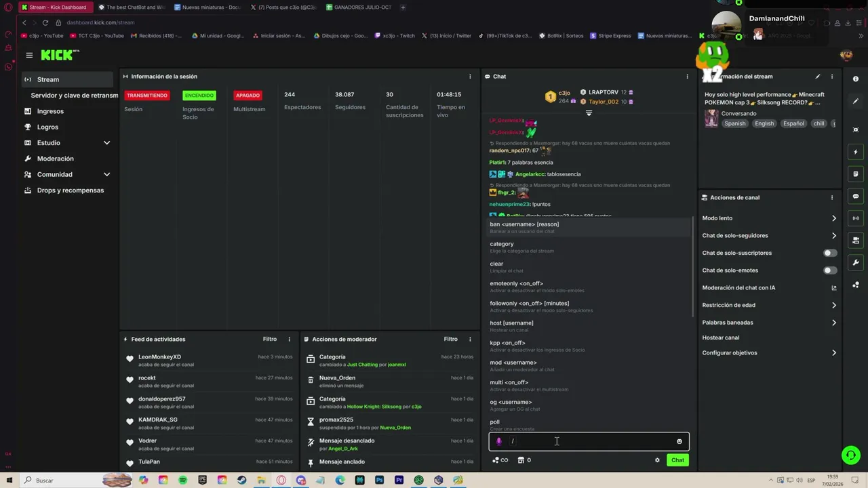Open Modo lento settings
Viewport: 868px width, 488px height.
pos(769,218)
